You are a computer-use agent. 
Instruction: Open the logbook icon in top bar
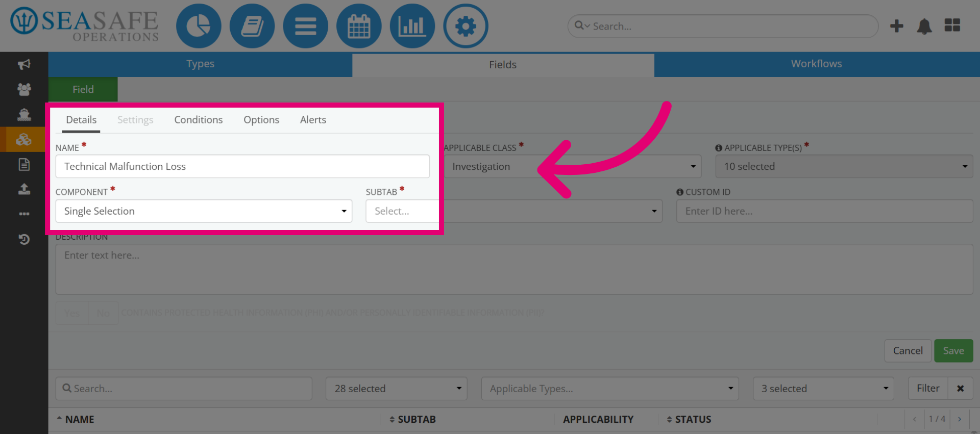point(252,26)
